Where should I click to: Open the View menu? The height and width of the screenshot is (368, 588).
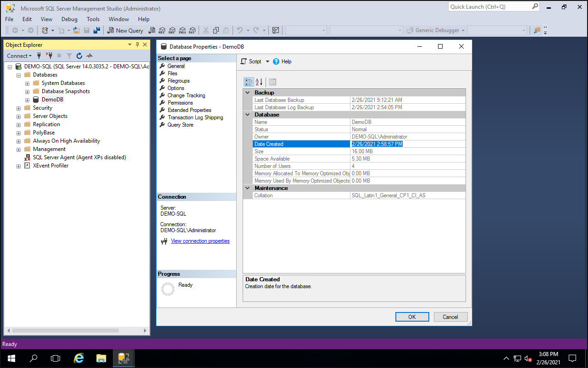pos(46,19)
